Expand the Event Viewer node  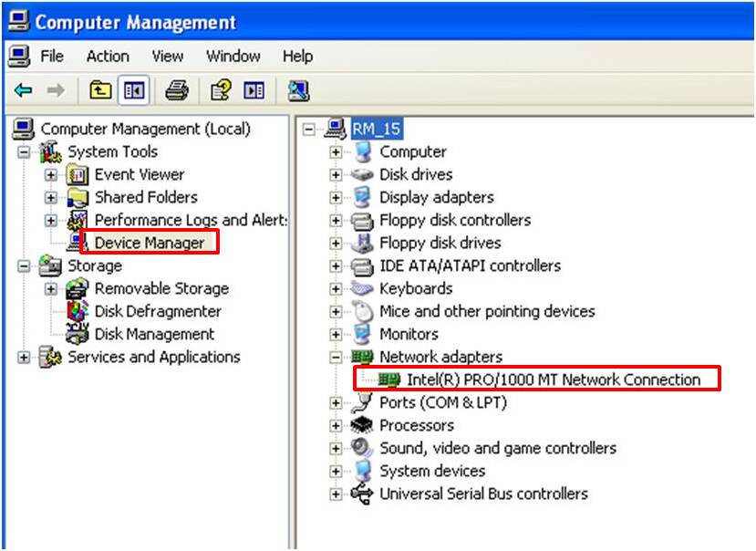point(51,174)
